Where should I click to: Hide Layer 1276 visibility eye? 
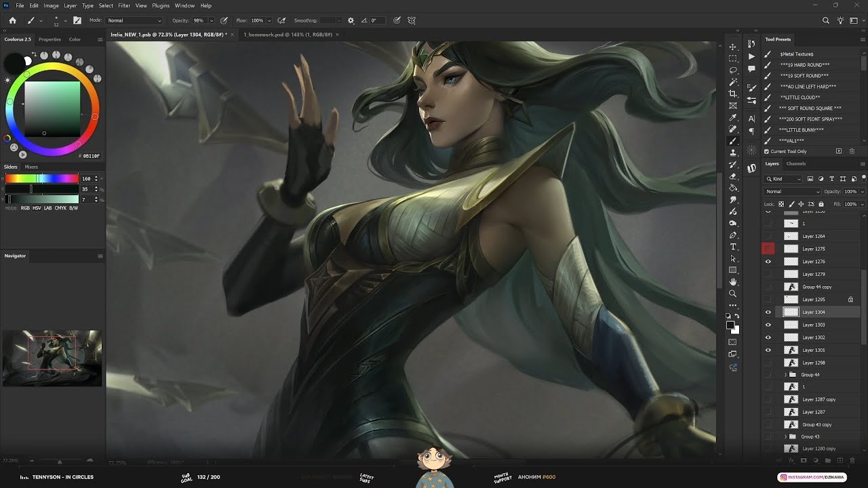(x=768, y=262)
